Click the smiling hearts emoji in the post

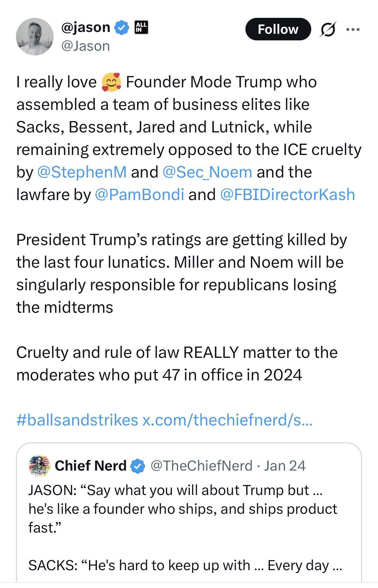coord(111,82)
